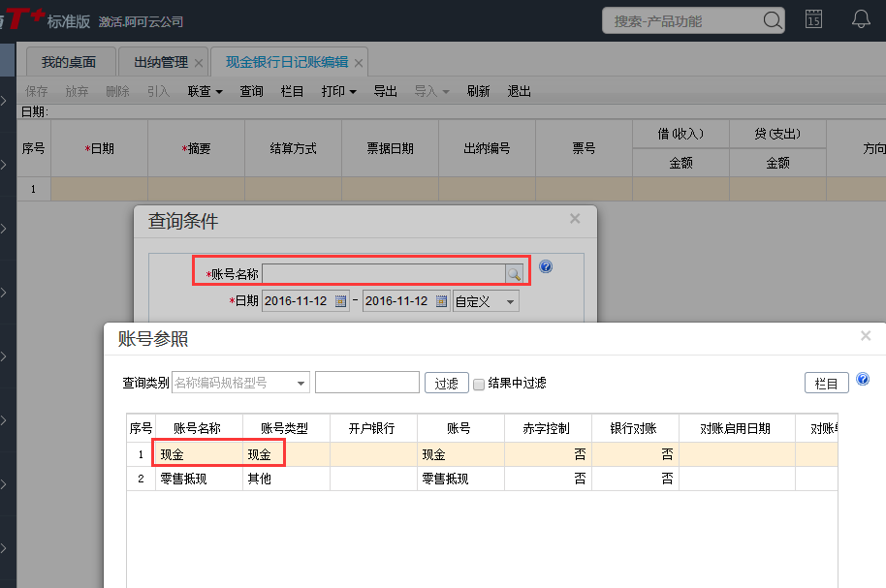
Task: Expand the 联查 toolbar dropdown
Action: [x=206, y=92]
